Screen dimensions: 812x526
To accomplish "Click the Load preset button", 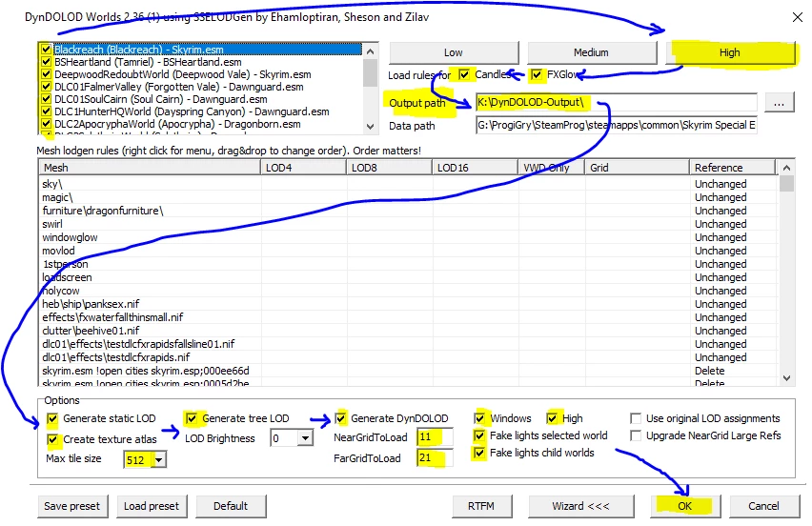I will [x=152, y=506].
